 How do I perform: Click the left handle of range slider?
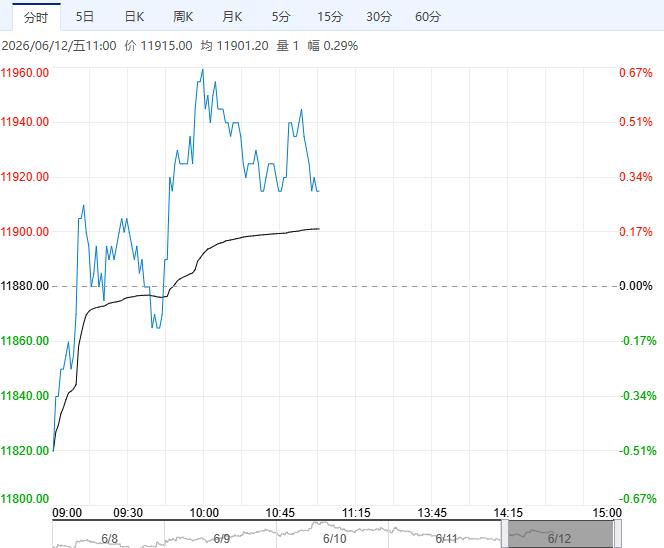[504, 534]
